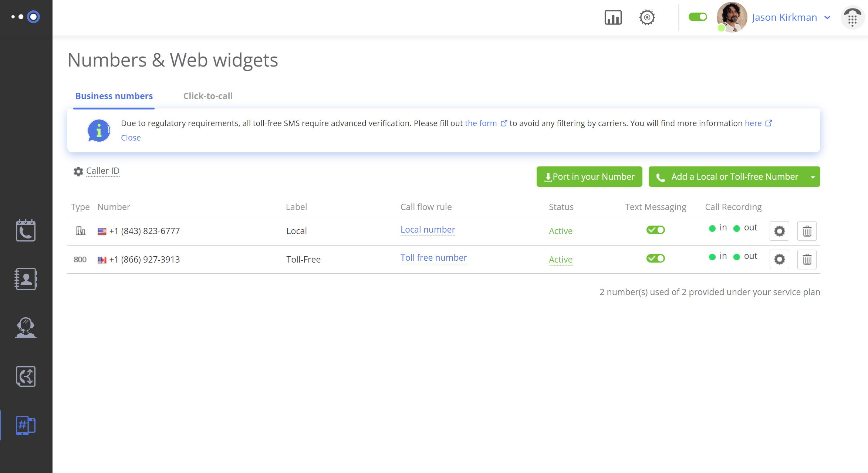The image size is (868, 473).
Task: Click the US flag beside +1 (843) 823-6777
Action: click(x=102, y=232)
